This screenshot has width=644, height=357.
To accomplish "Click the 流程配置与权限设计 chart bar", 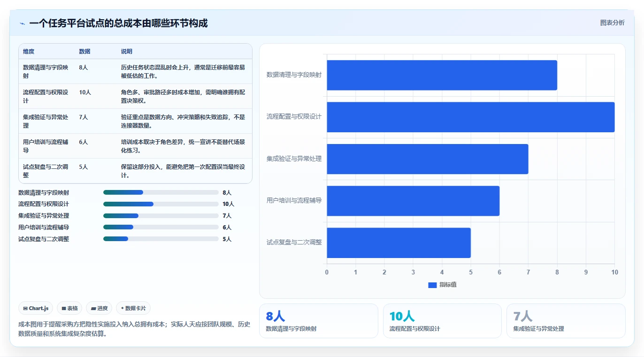I will (x=471, y=117).
